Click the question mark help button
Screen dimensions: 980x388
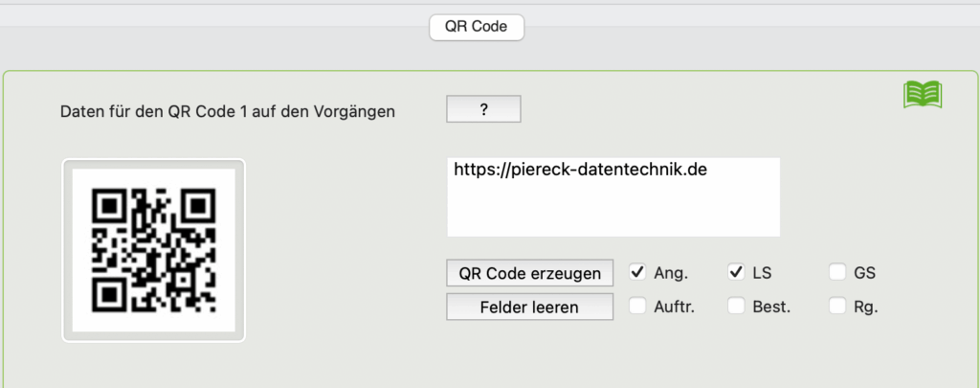click(x=483, y=110)
